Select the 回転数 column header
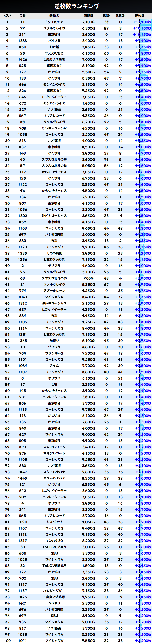The image size is (152, 644). (x=88, y=16)
